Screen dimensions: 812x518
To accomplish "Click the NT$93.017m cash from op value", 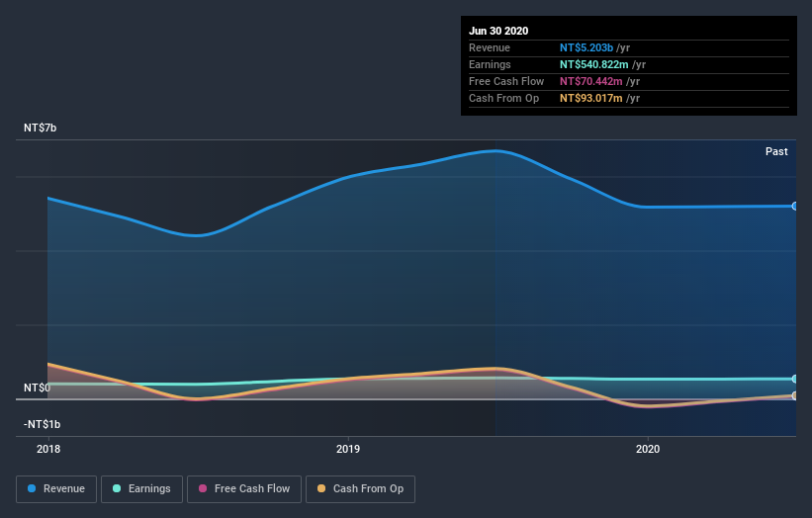I will point(590,98).
